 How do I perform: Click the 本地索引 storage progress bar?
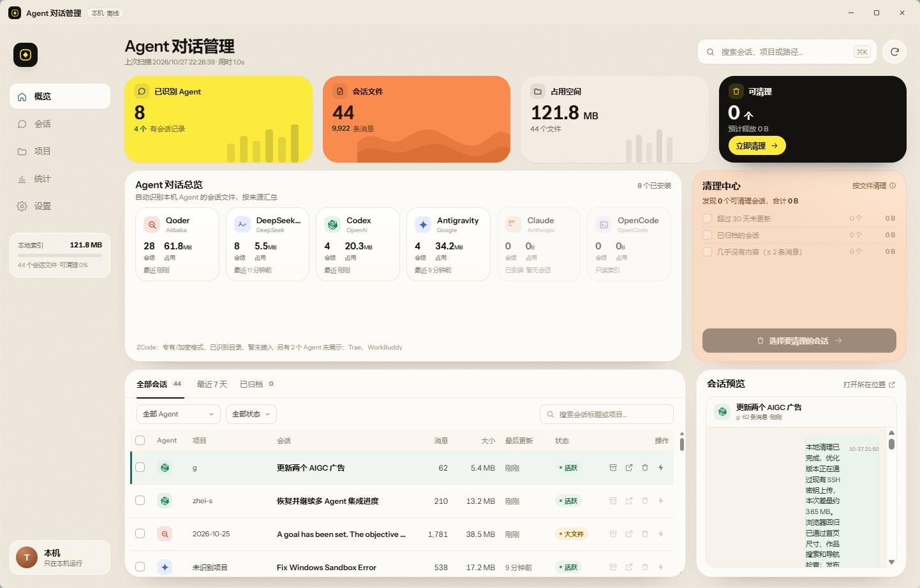60,256
